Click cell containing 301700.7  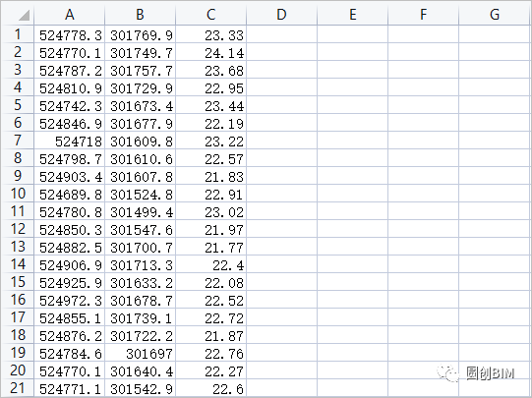click(140, 246)
